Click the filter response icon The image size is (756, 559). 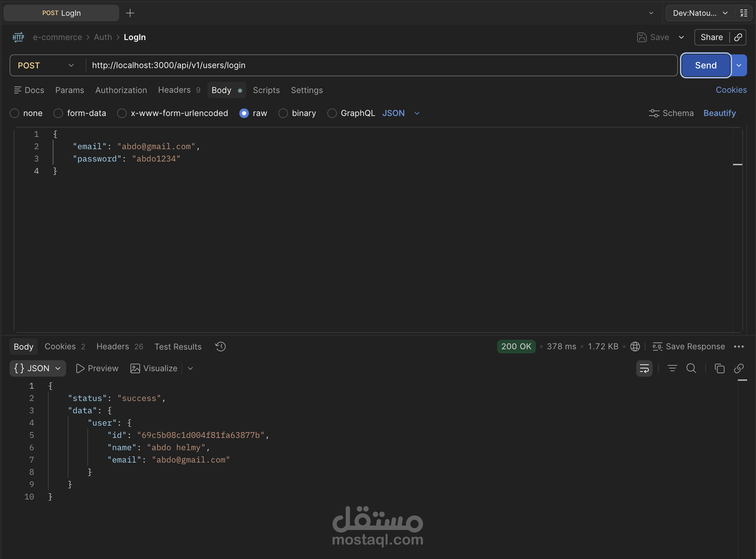tap(672, 368)
